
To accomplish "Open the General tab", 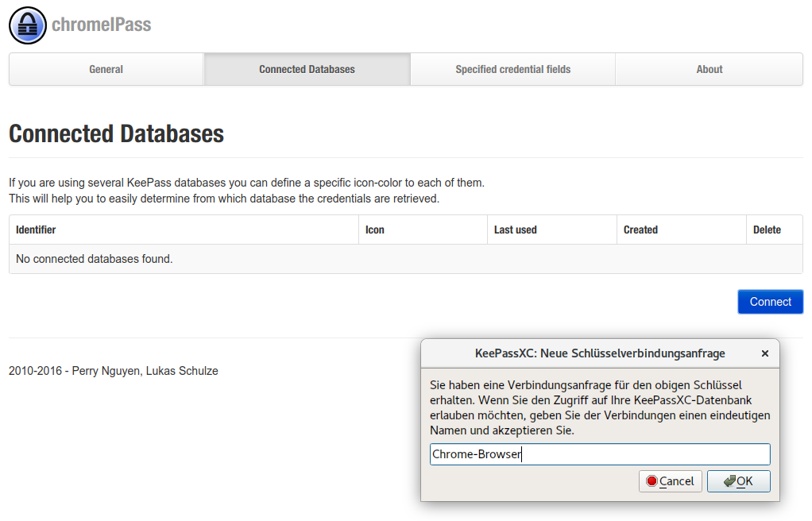I will (106, 69).
